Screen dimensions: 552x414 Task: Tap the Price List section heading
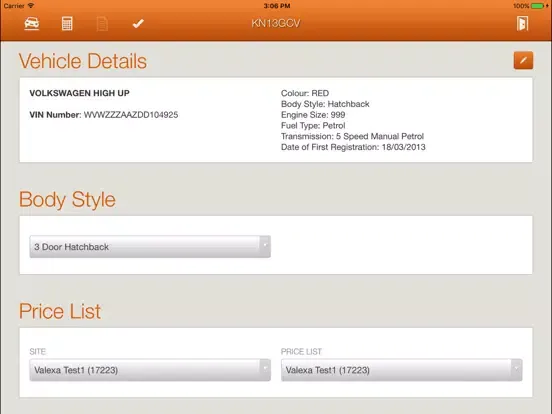[x=60, y=311]
